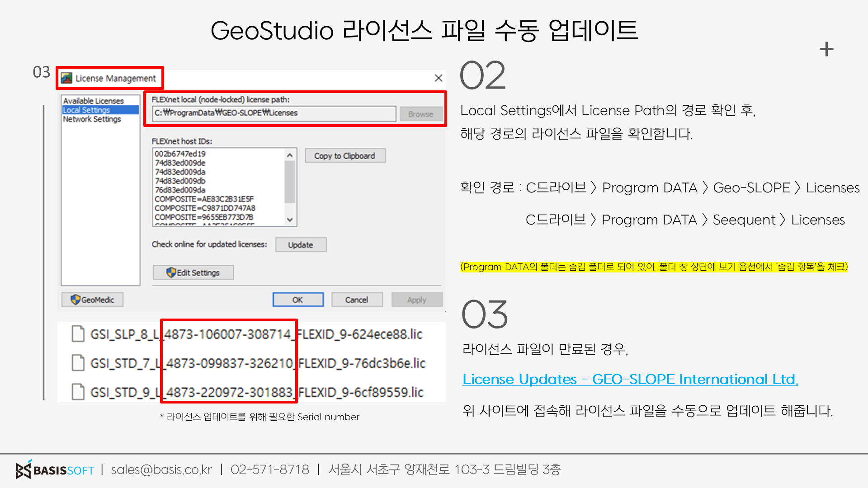Click the BasisSoft logo in footer

pos(55,470)
